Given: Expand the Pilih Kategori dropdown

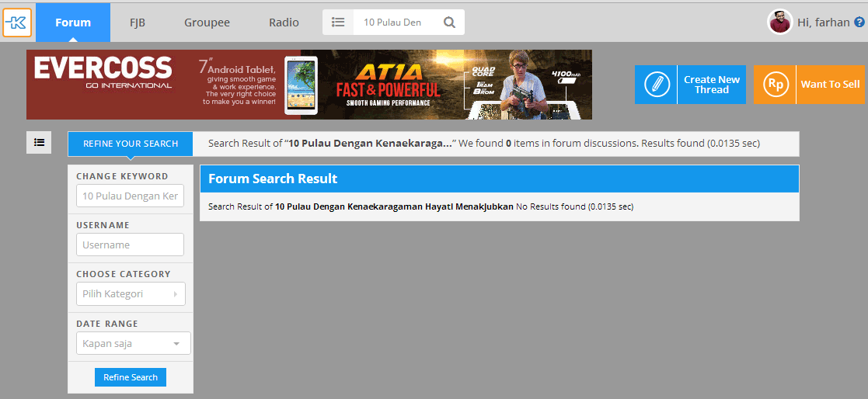Looking at the screenshot, I should pos(131,294).
